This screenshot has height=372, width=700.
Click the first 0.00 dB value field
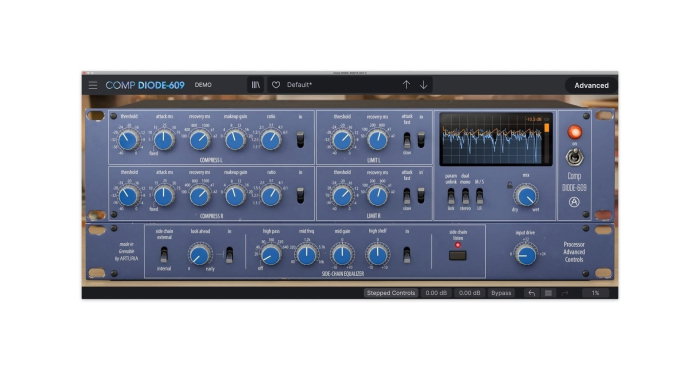pos(436,293)
